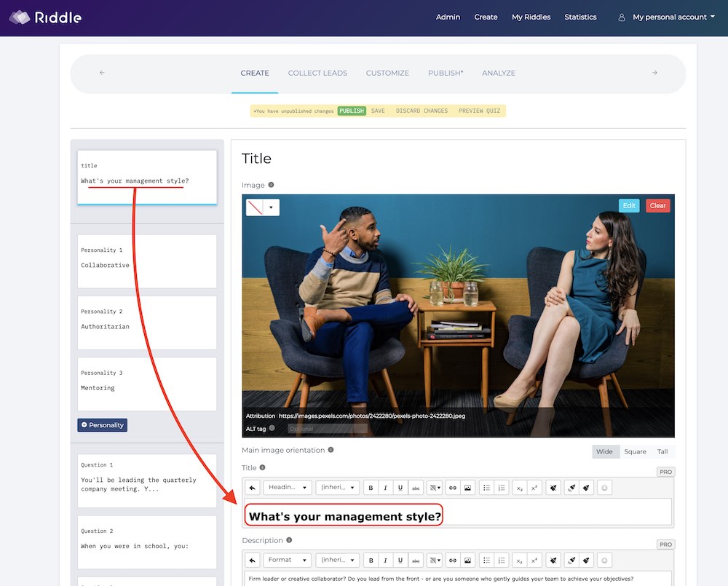Screen dimensions: 728x586
Task: Apply underline in the Title toolbar
Action: click(400, 488)
